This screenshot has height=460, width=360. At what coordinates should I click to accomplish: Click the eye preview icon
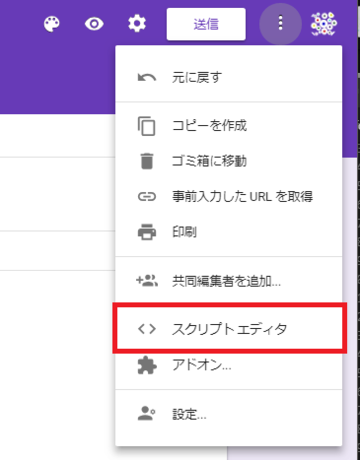(x=94, y=24)
